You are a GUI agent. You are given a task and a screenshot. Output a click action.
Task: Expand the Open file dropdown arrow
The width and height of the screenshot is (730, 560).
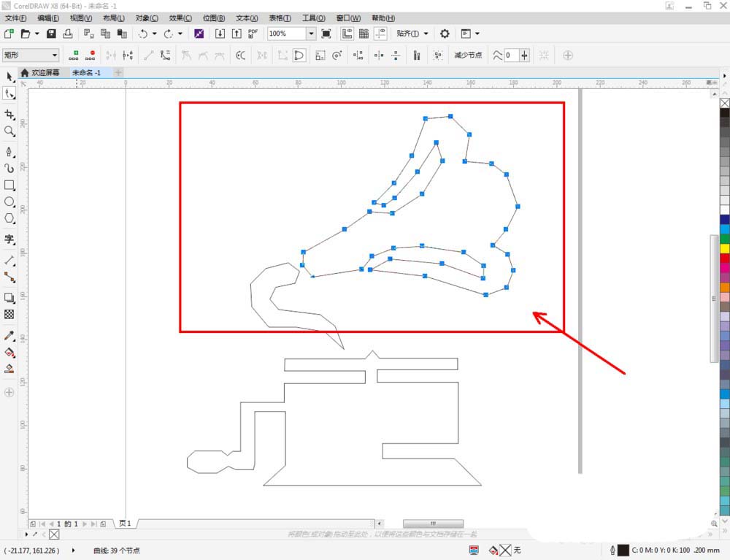36,34
